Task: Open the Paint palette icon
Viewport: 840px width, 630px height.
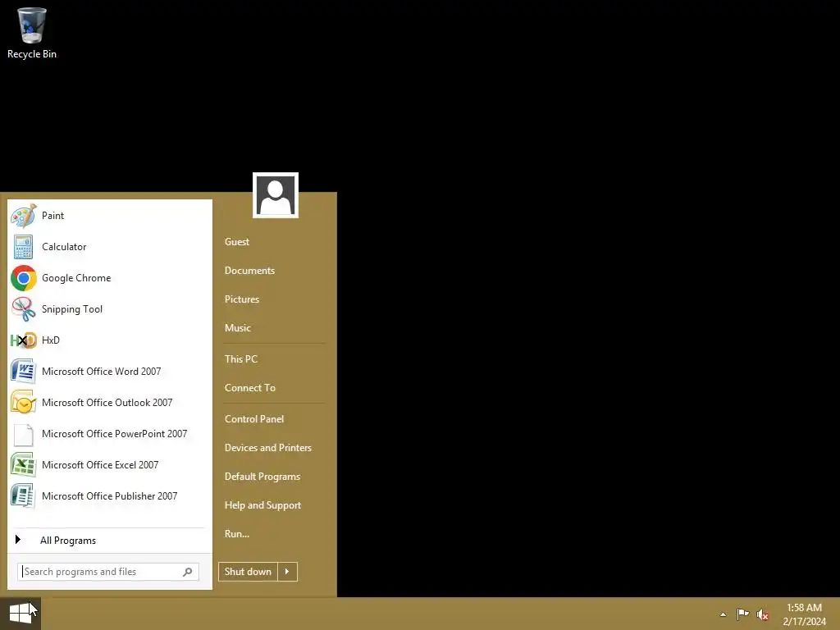Action: 24,216
